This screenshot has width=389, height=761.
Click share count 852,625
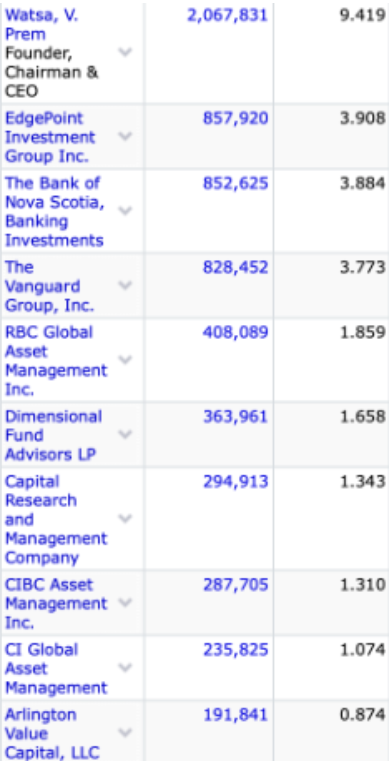pyautogui.click(x=235, y=183)
